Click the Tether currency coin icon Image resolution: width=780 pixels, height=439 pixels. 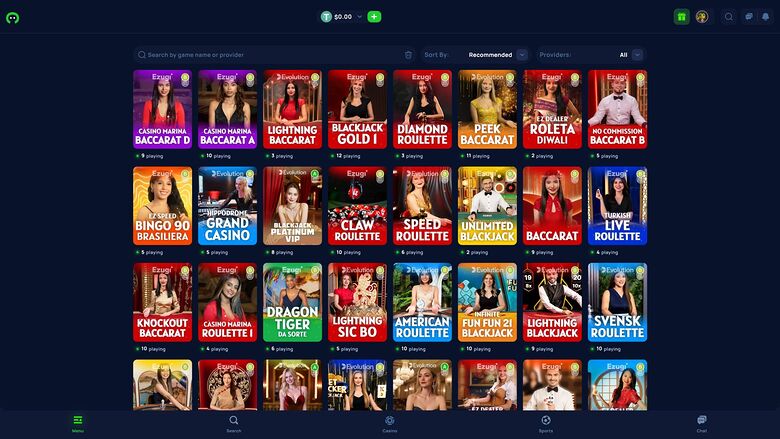click(x=326, y=17)
